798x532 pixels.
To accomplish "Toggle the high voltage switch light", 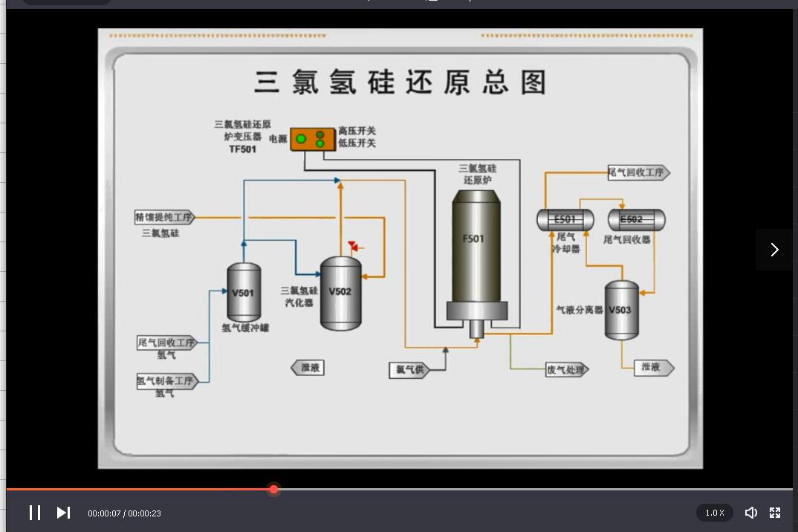I will coord(320,134).
